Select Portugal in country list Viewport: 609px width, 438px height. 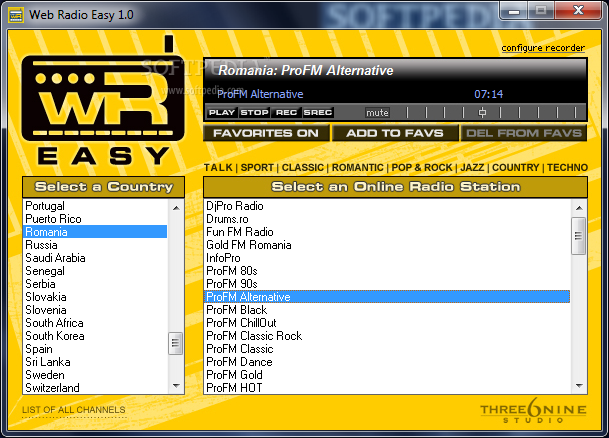(x=95, y=206)
